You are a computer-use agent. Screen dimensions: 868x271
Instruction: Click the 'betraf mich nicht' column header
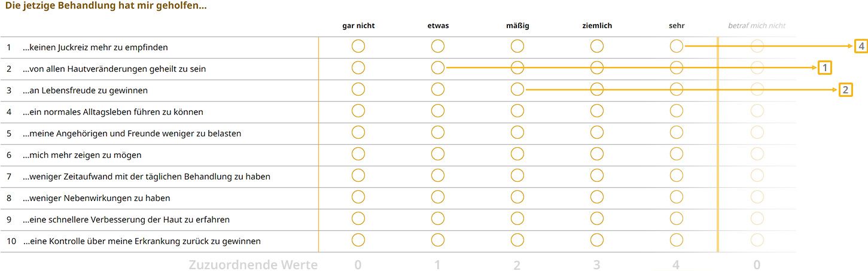tap(757, 26)
